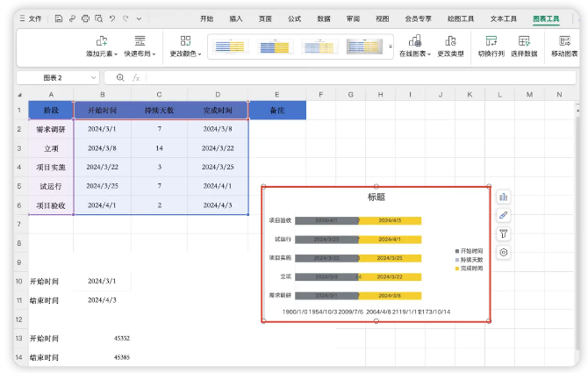Image resolution: width=588 pixels, height=373 pixels.
Task: Open the 会员专享 tab
Action: [x=418, y=18]
